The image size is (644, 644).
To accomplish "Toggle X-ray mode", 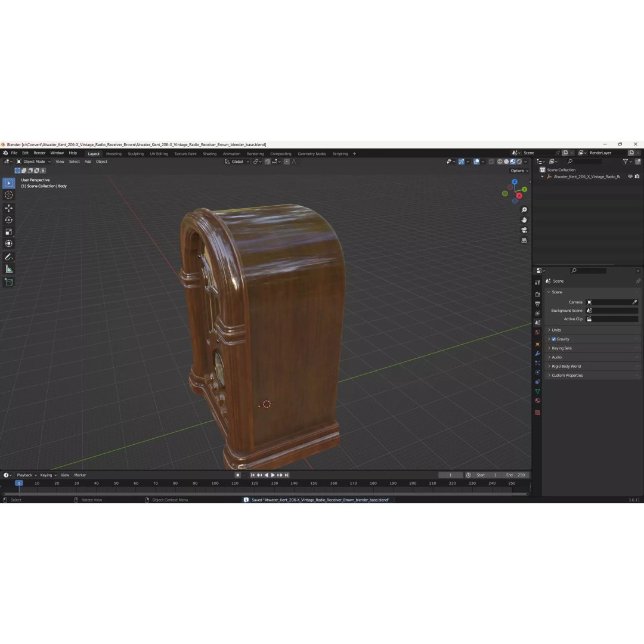I will pyautogui.click(x=491, y=162).
